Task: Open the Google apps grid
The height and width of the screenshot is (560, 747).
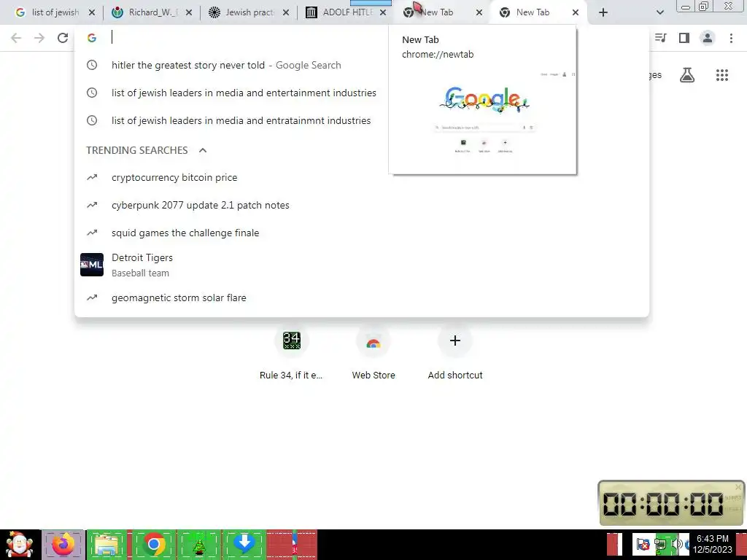Action: point(722,75)
